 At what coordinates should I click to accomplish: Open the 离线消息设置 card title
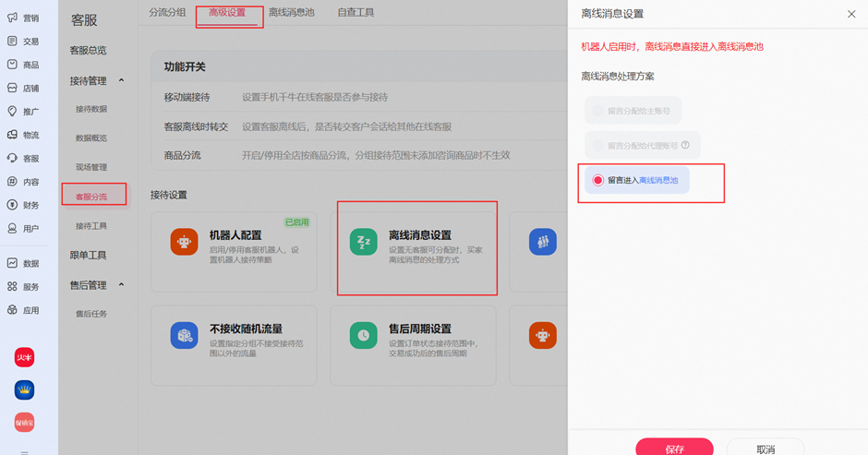pyautogui.click(x=420, y=235)
